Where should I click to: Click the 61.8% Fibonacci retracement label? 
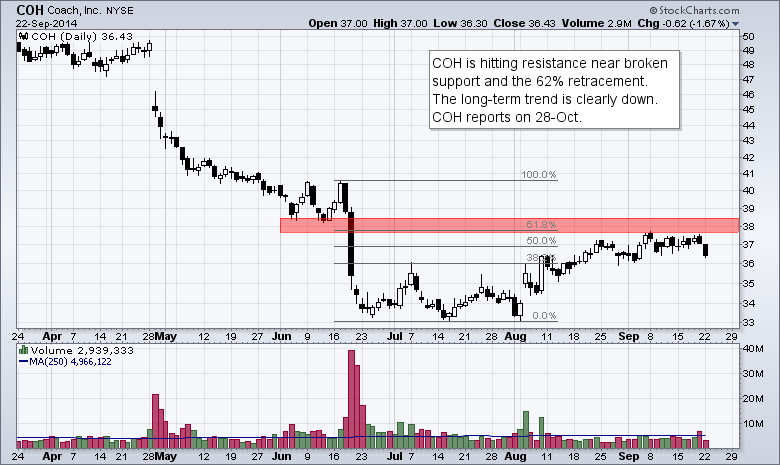coord(541,225)
